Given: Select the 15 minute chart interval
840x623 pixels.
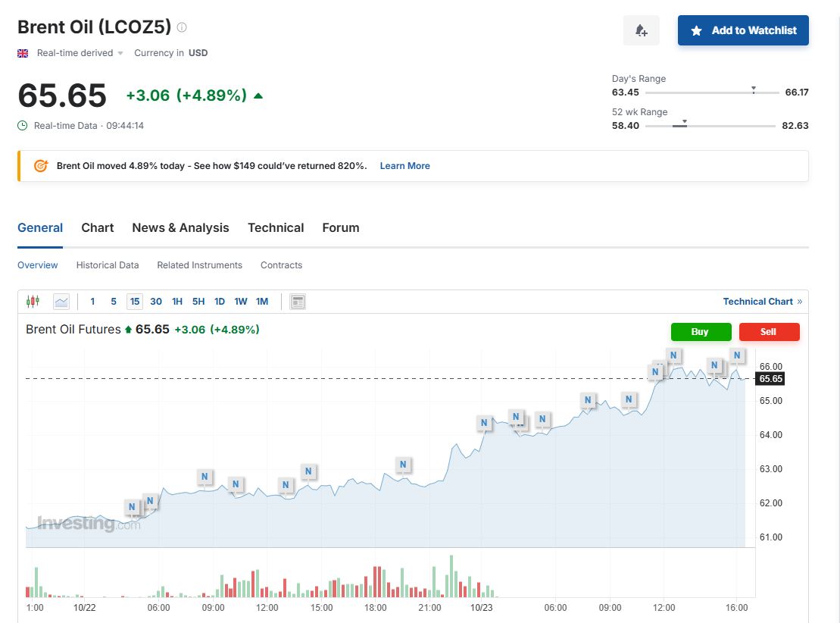Looking at the screenshot, I should 135,302.
